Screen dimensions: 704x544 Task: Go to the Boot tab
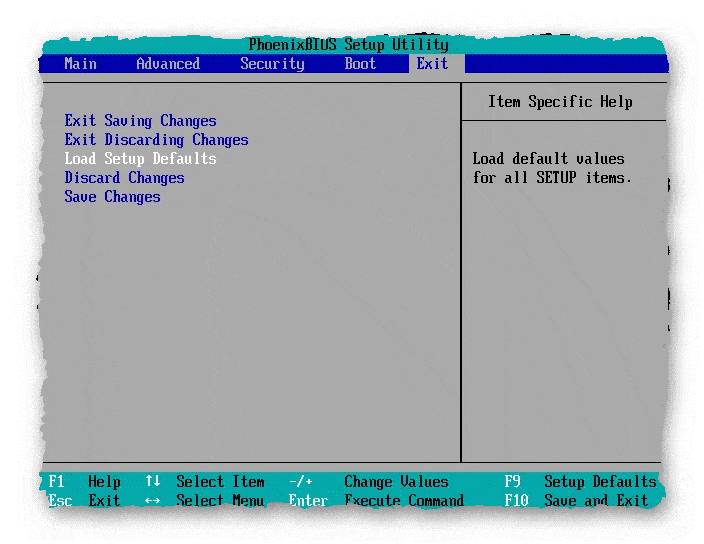360,64
